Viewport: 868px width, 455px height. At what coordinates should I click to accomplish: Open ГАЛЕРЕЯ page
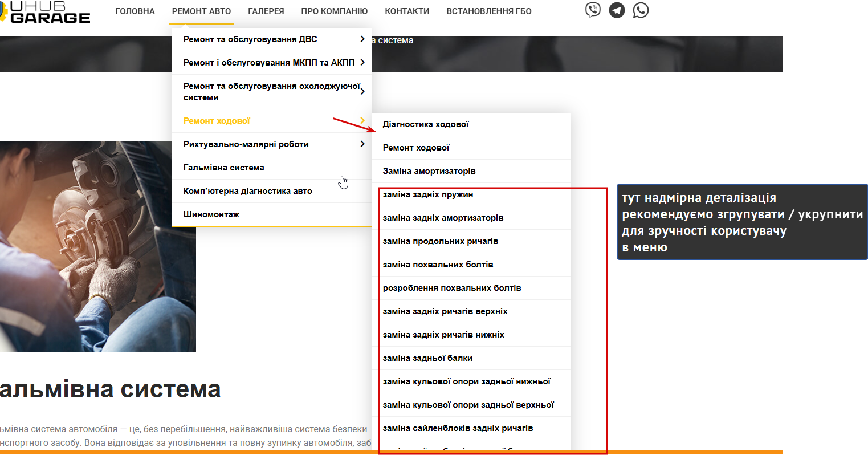(x=266, y=11)
